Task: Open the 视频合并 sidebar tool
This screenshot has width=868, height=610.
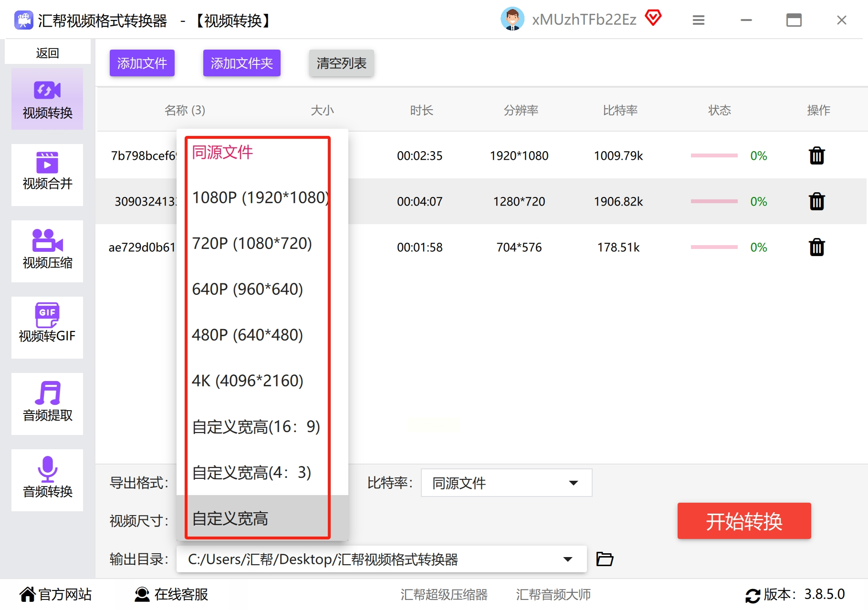Action: 47,175
